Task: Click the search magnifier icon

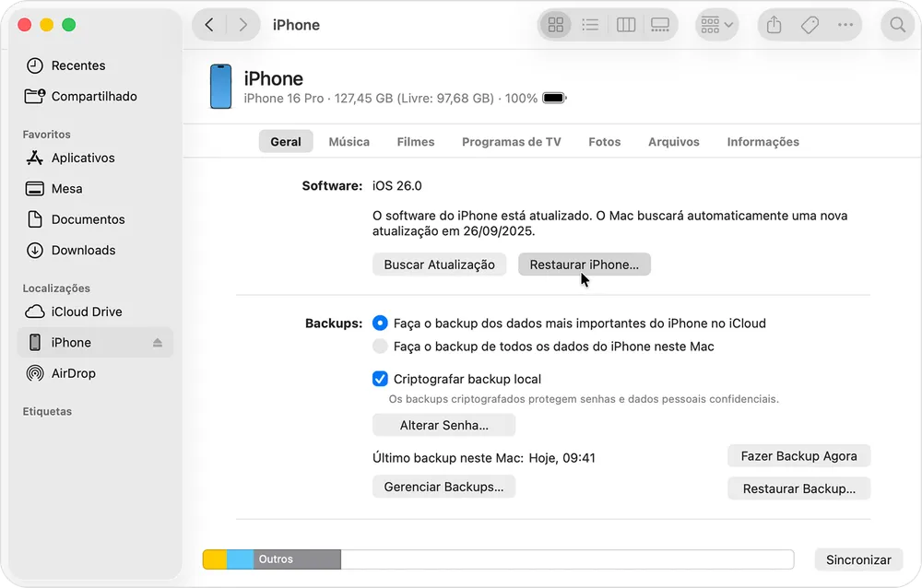Action: 897,25
